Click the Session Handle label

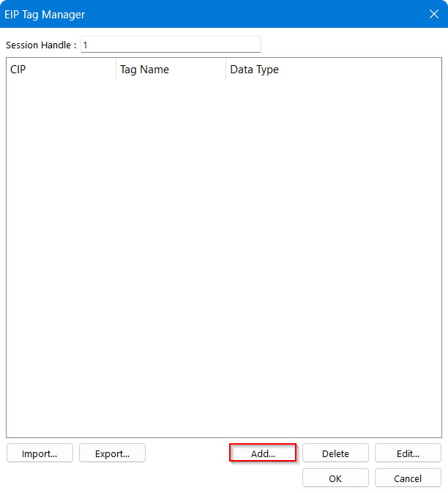pos(41,45)
